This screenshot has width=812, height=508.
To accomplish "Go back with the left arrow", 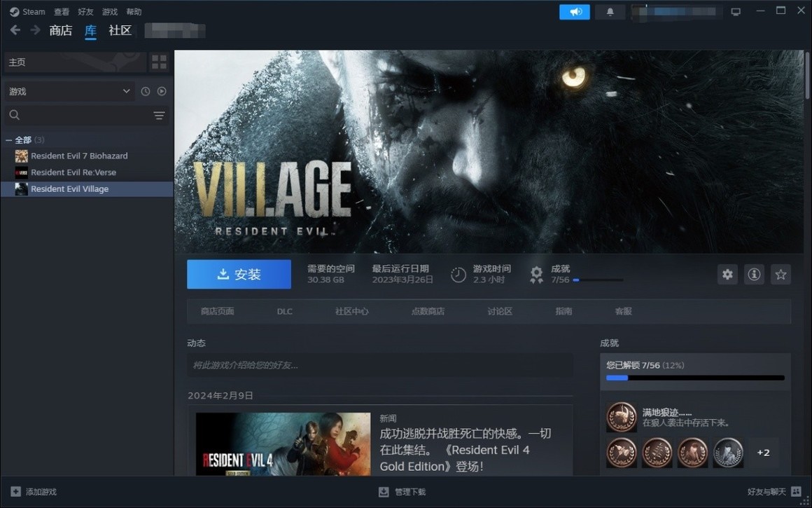I will (x=15, y=30).
